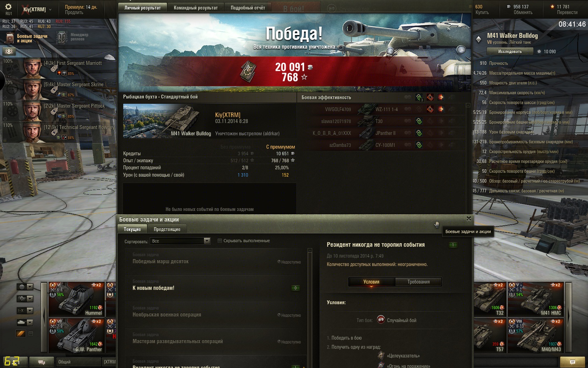
Task: Click the chat channels speech-bubble button
Action: point(41,362)
